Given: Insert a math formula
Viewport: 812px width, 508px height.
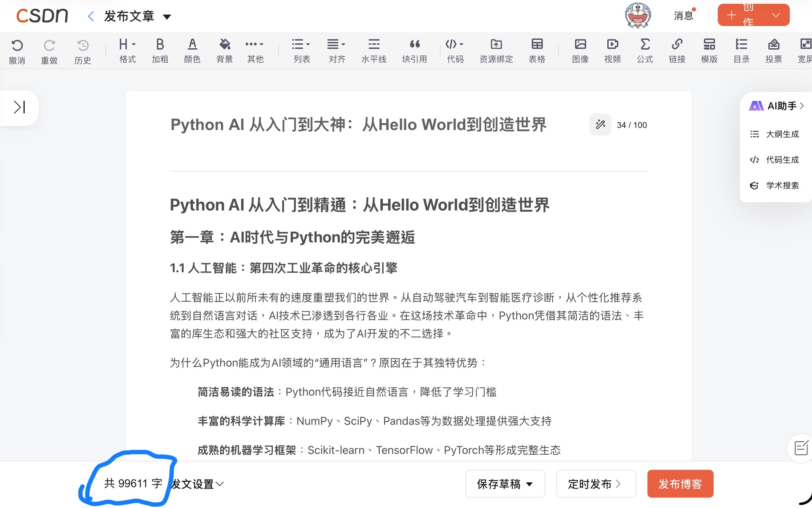Looking at the screenshot, I should (644, 50).
